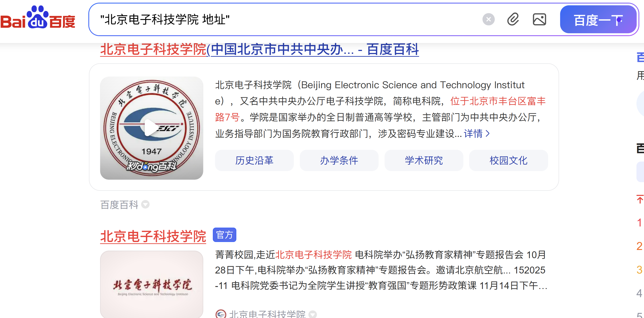Open 北京电子科技学院 official site link
Image resolution: width=644 pixels, height=318 pixels.
point(153,236)
